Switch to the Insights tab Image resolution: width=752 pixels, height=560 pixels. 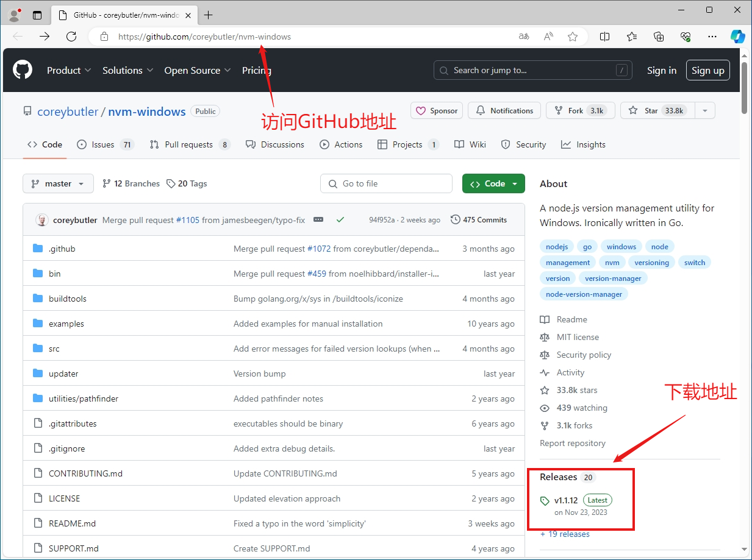[x=584, y=144]
